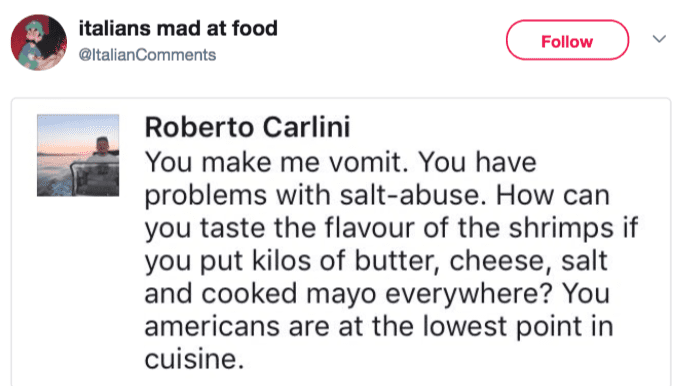Select the word "shrimps" in the comment
Image resolution: width=674 pixels, height=386 pixels.
tap(561, 229)
